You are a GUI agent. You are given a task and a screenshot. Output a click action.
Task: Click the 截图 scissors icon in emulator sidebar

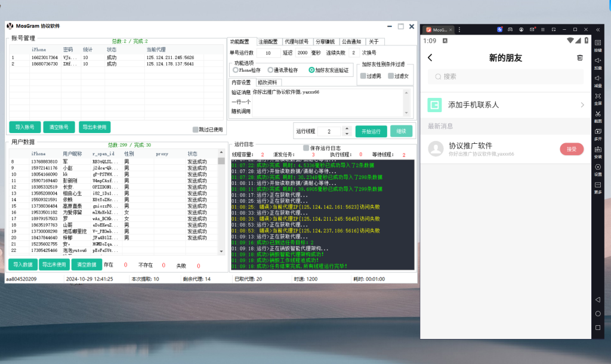[597, 114]
